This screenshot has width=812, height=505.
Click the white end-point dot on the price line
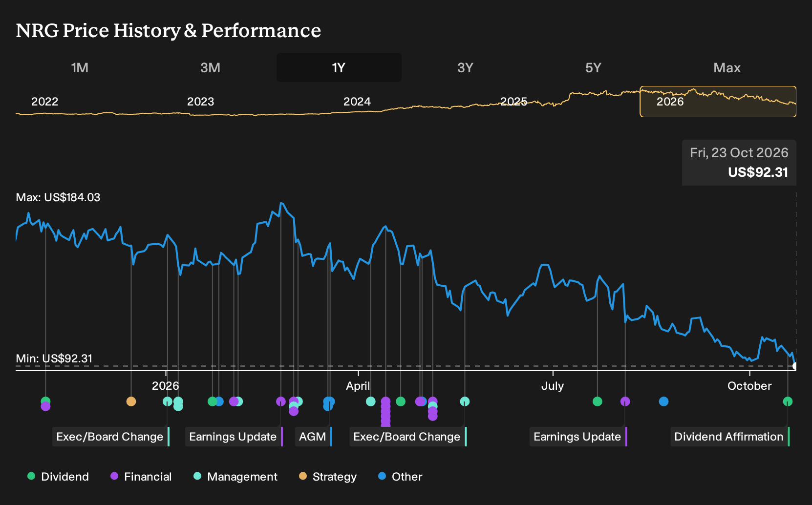(x=795, y=366)
